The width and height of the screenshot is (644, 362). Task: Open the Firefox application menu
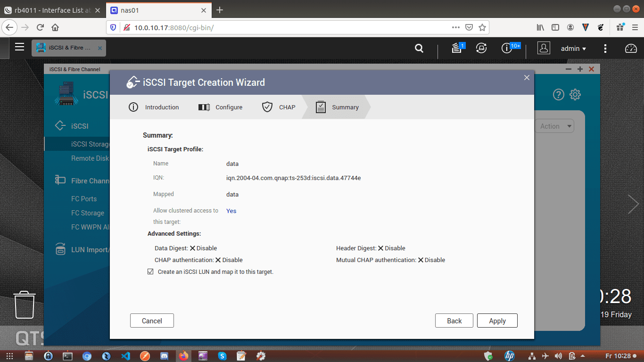pos(635,27)
